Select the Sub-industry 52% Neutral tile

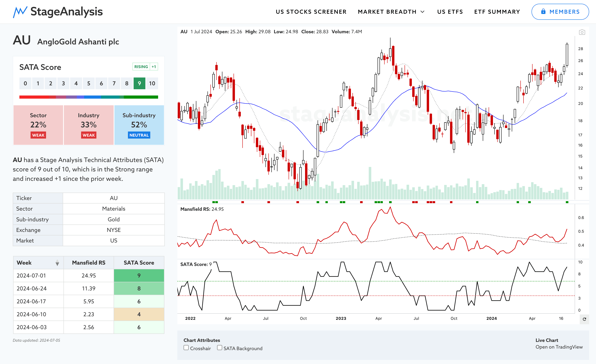(x=139, y=125)
